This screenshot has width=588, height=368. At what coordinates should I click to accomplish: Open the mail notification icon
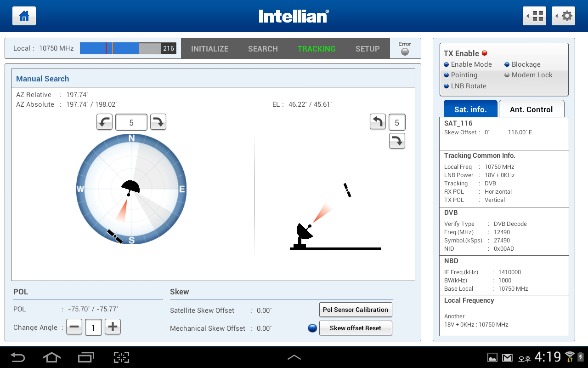[x=507, y=358]
